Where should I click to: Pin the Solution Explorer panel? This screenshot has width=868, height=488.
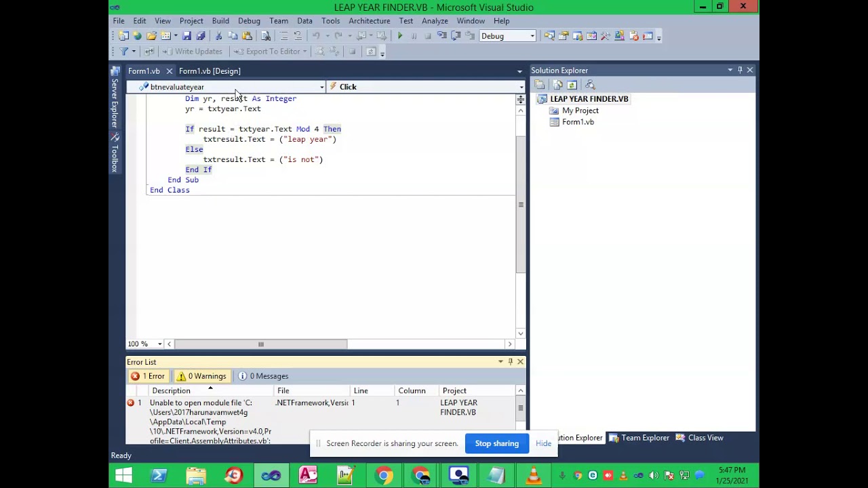click(740, 70)
